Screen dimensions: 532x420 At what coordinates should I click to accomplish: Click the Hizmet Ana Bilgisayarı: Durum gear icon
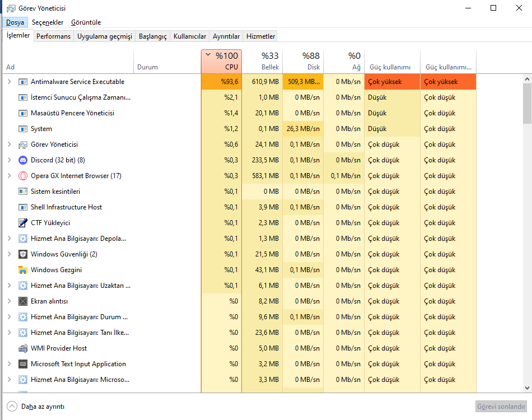click(x=23, y=317)
